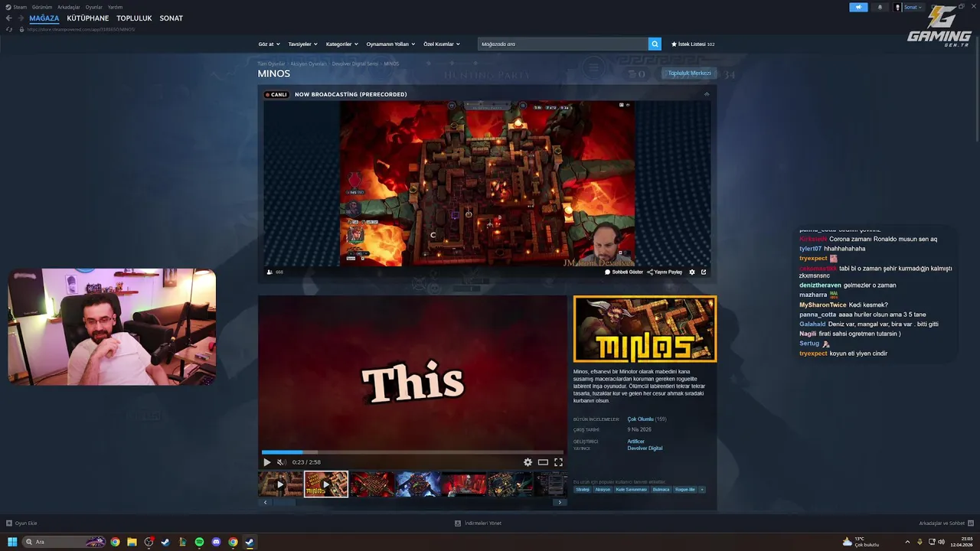Open broadcast settings gear icon
The image size is (980, 551).
[x=692, y=272]
